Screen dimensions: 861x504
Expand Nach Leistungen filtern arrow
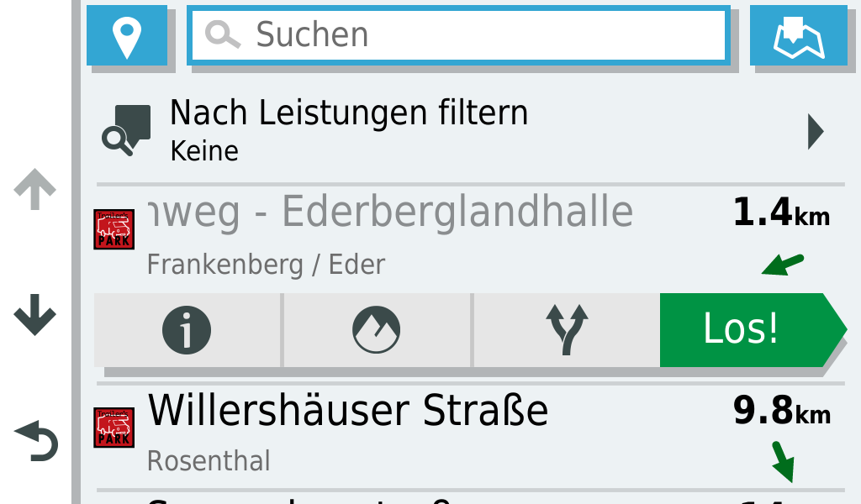point(815,132)
